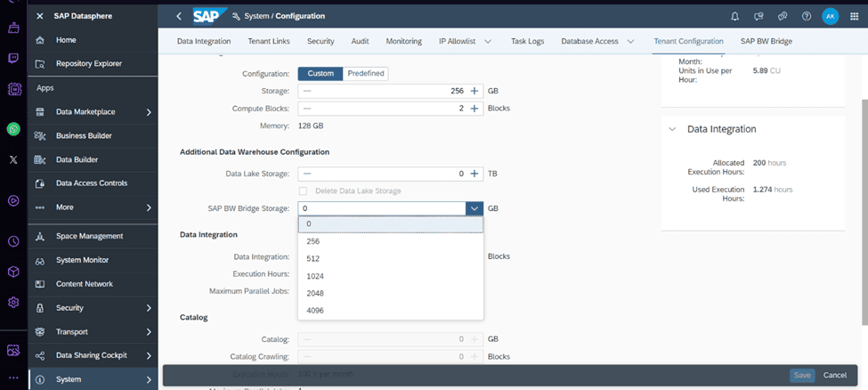Switch to Audit tab
This screenshot has height=390, width=868.
pyautogui.click(x=360, y=42)
